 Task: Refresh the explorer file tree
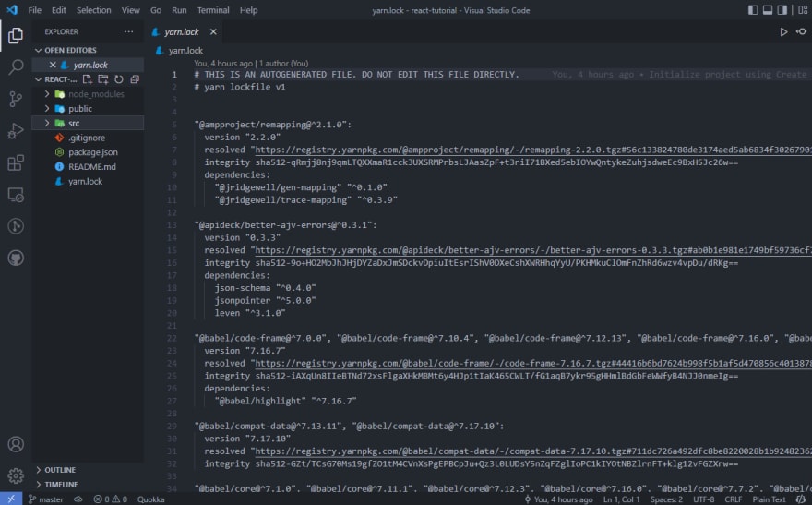(119, 79)
